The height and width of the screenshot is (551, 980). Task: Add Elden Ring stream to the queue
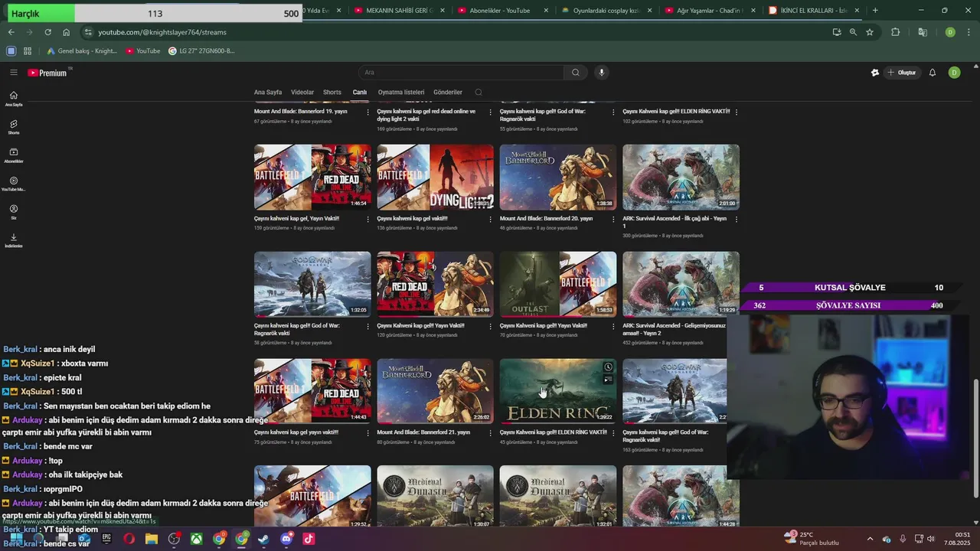coord(608,380)
